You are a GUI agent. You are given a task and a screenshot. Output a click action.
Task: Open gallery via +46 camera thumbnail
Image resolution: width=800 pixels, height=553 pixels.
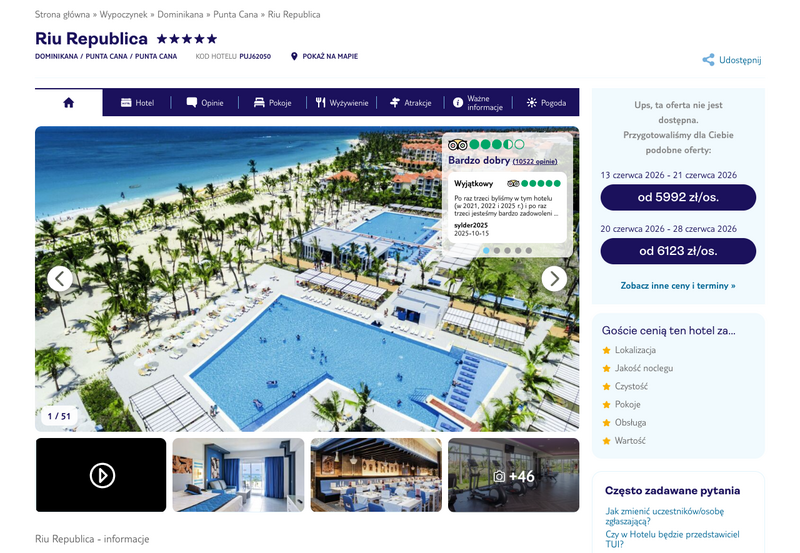tap(514, 475)
